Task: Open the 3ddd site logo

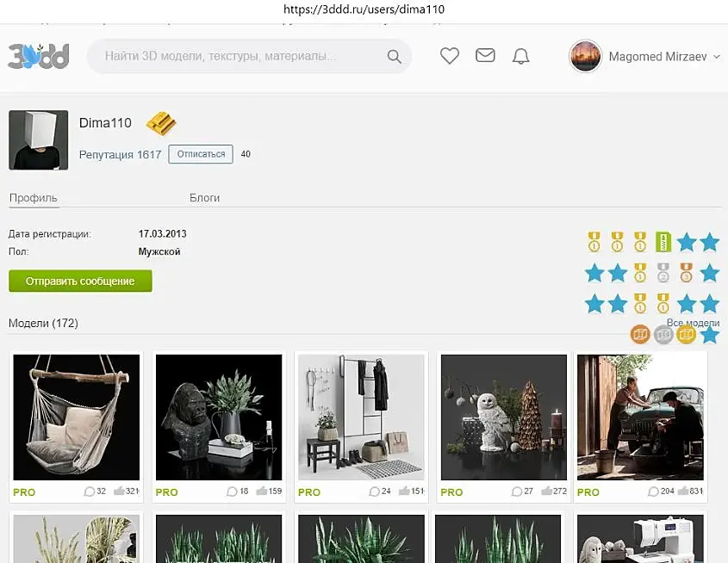Action: point(39,56)
